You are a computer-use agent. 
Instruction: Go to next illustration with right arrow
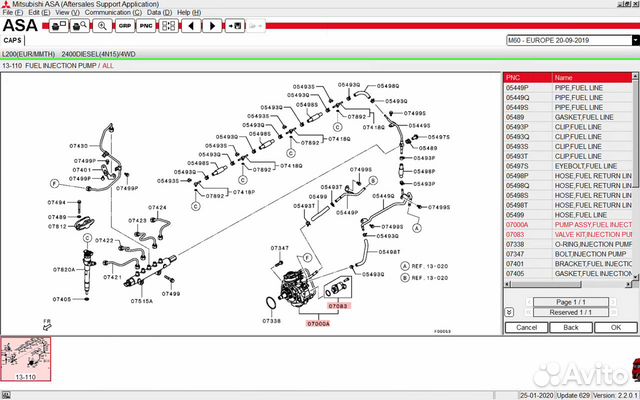(213, 25)
